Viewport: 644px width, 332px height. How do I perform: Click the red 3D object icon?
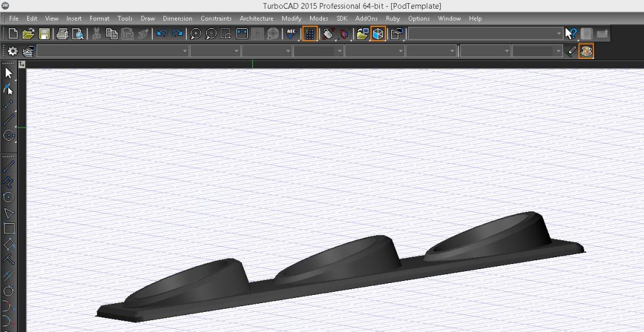coord(345,34)
